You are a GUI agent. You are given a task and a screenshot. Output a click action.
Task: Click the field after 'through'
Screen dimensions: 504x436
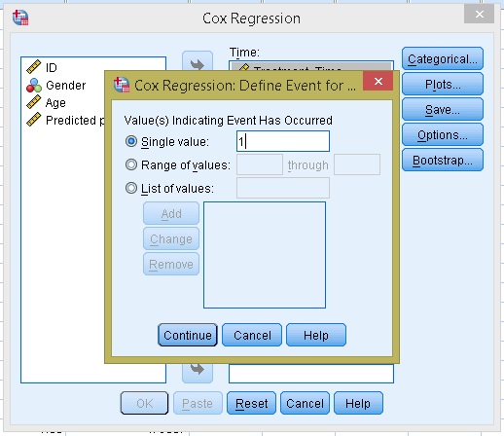357,164
